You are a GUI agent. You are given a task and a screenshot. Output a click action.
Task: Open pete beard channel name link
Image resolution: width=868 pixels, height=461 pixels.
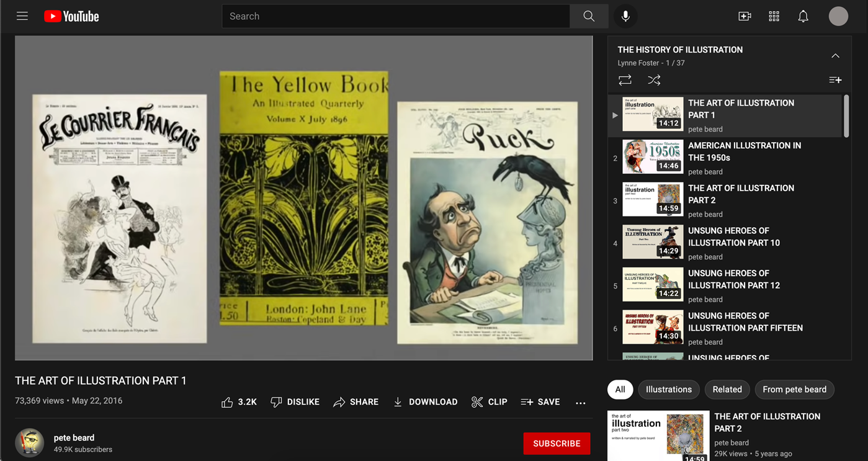click(x=74, y=437)
